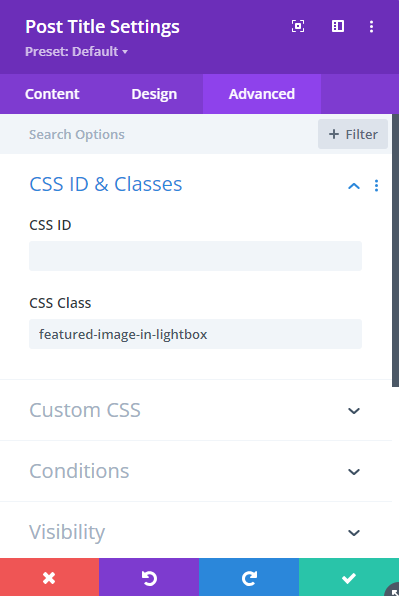
Task: Open the header three-dot options menu
Action: (x=372, y=26)
